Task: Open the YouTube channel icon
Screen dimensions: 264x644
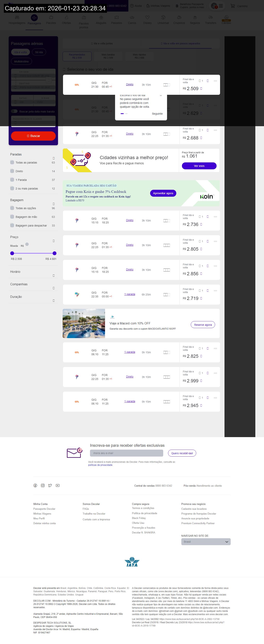Action: [57, 485]
